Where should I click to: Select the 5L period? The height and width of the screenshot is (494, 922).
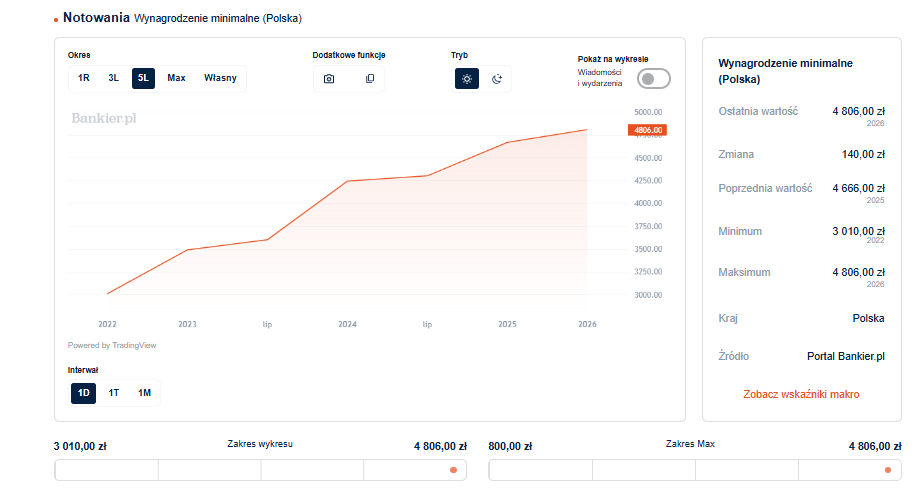(143, 78)
